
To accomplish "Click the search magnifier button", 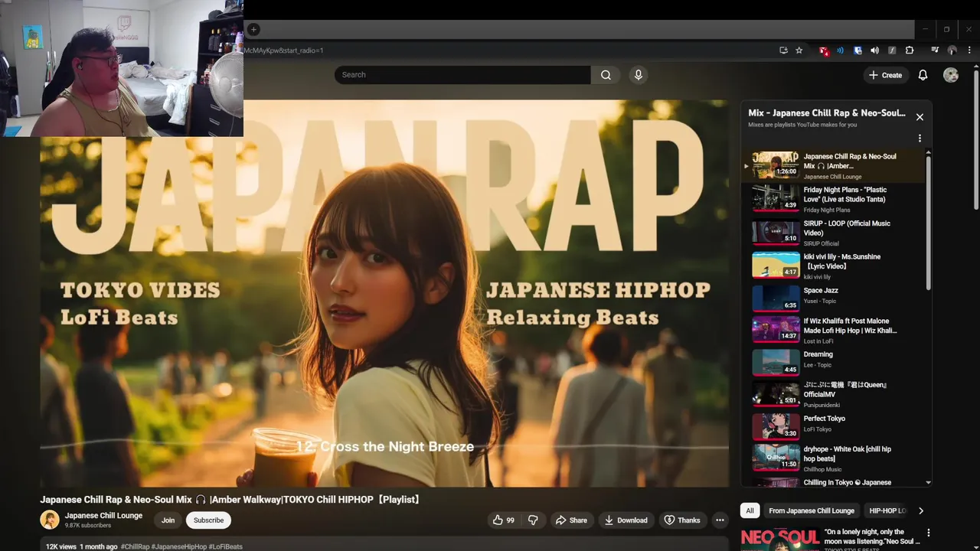I will [x=606, y=75].
